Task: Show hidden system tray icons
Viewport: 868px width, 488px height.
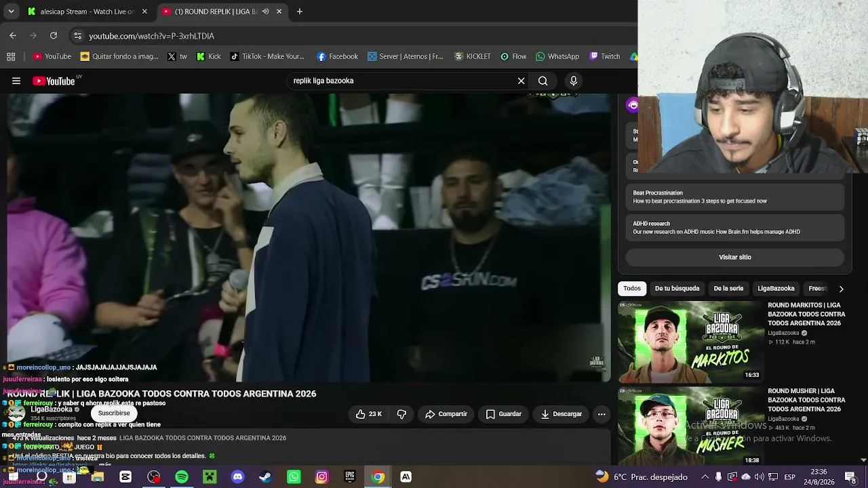Action: coord(705,477)
